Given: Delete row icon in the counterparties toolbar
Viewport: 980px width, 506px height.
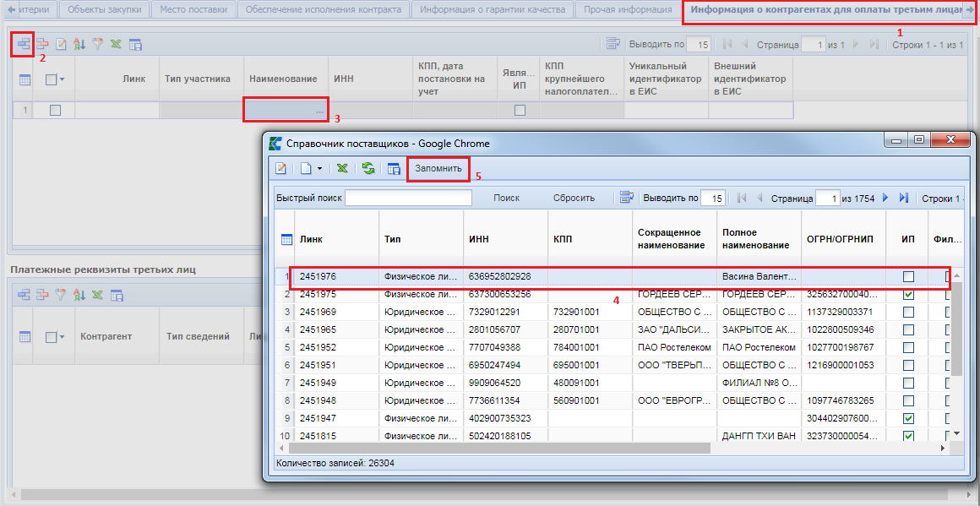Looking at the screenshot, I should [x=42, y=45].
